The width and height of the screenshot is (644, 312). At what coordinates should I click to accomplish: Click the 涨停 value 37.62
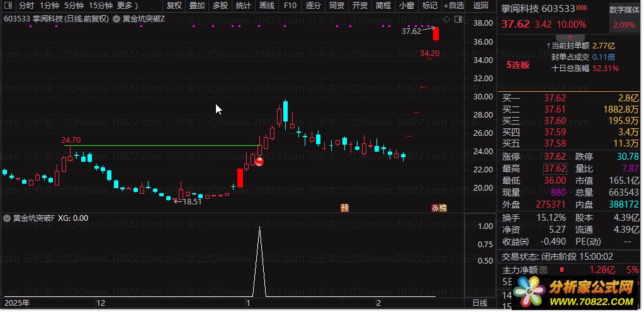point(555,157)
